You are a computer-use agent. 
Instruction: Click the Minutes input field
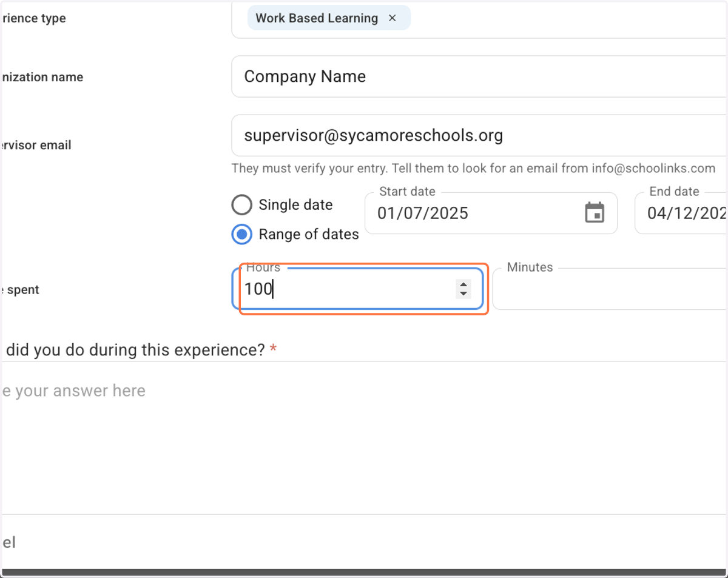tap(610, 289)
